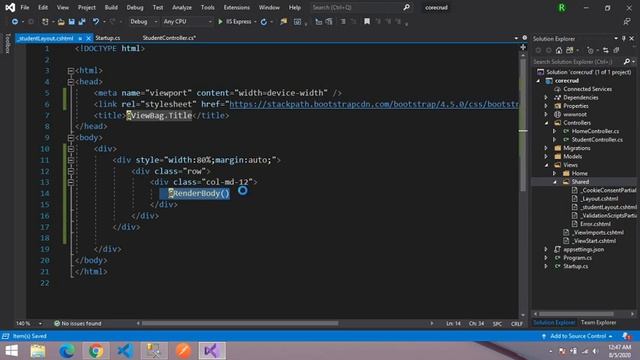Click the New Project toolbar icon

(x=45, y=22)
